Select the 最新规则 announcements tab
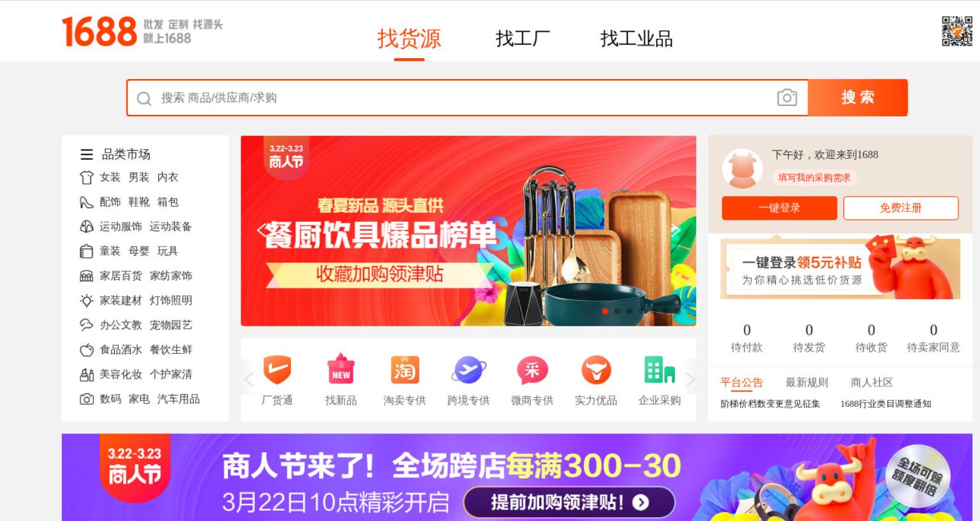The width and height of the screenshot is (980, 521). point(806,382)
